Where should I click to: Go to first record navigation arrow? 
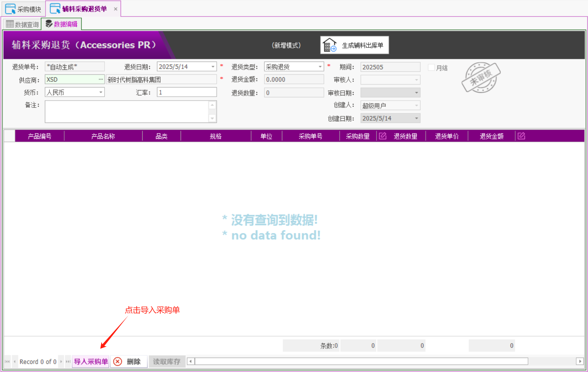click(7, 362)
